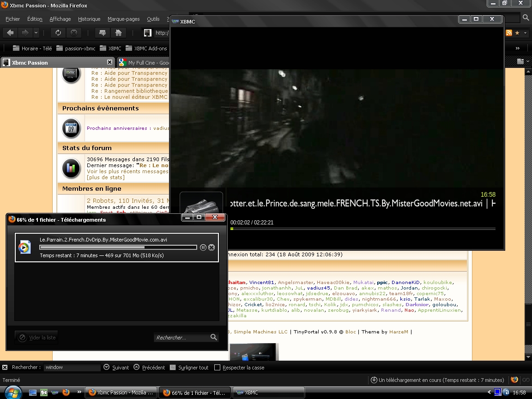Click the site icon in URL bar

[x=148, y=33]
